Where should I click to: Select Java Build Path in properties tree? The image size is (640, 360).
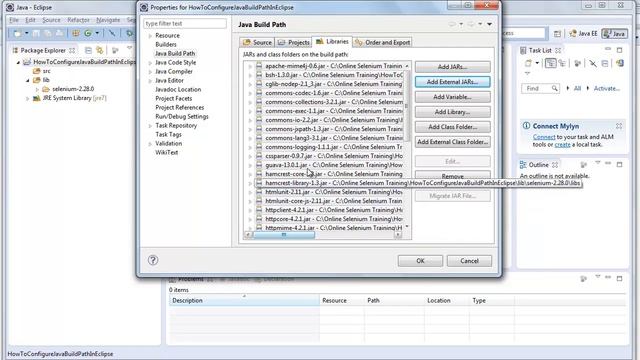175,53
